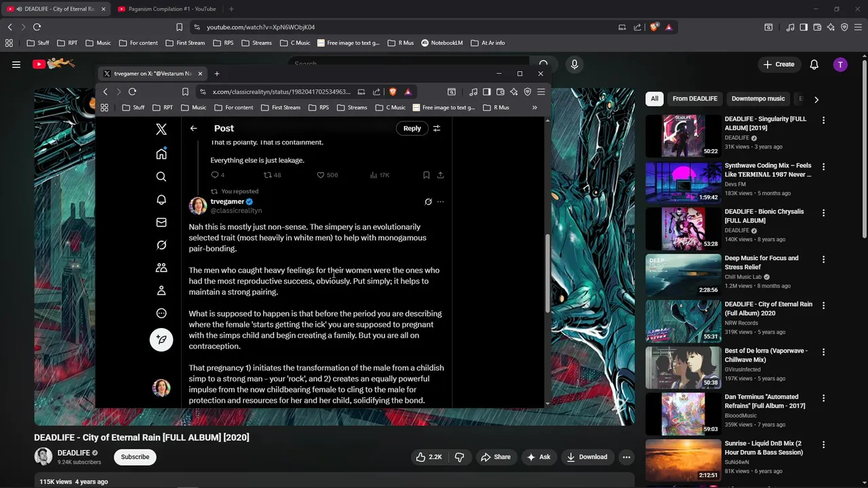The image size is (868, 488).
Task: Click the YouTube logo
Action: [x=53, y=64]
